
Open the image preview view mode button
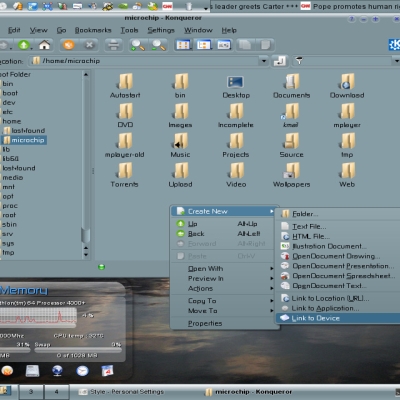click(224, 45)
